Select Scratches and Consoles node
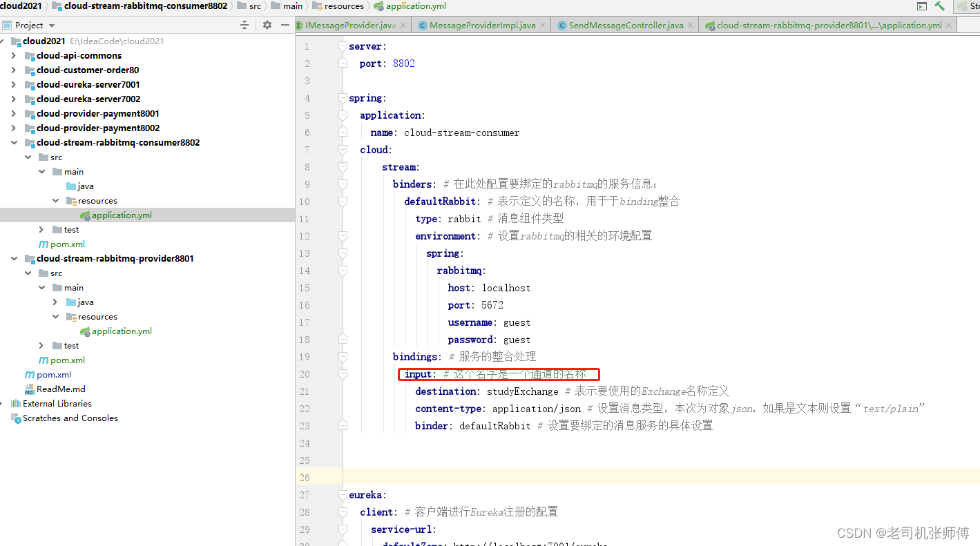This screenshot has height=546, width=980. [x=64, y=418]
